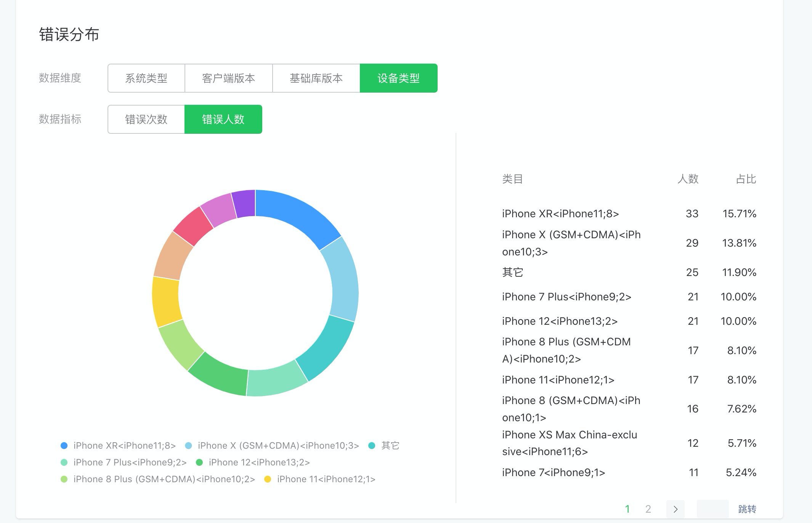Click the iPhone 12 legend dot
This screenshot has height=523, width=812.
199,462
